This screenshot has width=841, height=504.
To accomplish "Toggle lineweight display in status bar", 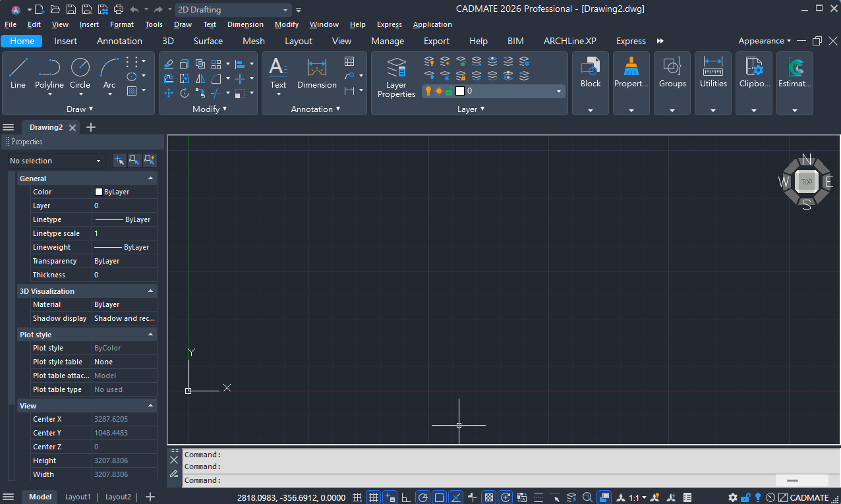I will [x=473, y=497].
